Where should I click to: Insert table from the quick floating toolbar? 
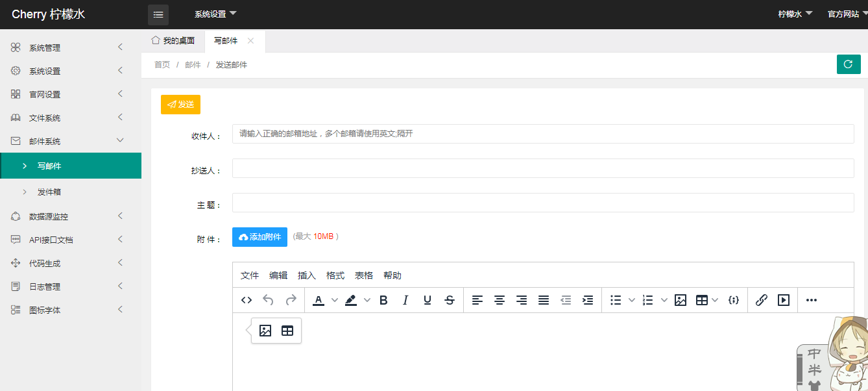287,331
